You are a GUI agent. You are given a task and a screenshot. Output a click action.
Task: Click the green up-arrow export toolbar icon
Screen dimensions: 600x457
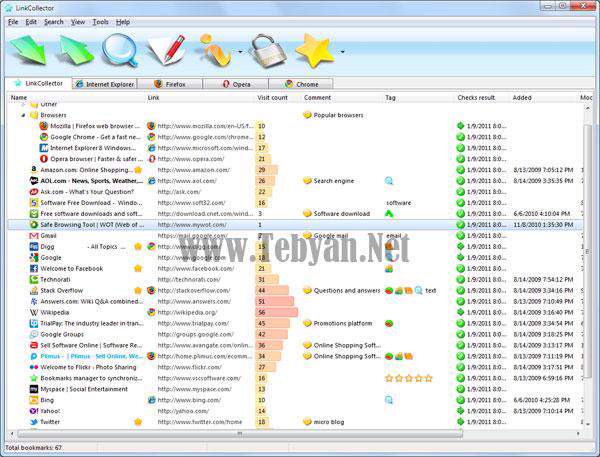click(76, 49)
